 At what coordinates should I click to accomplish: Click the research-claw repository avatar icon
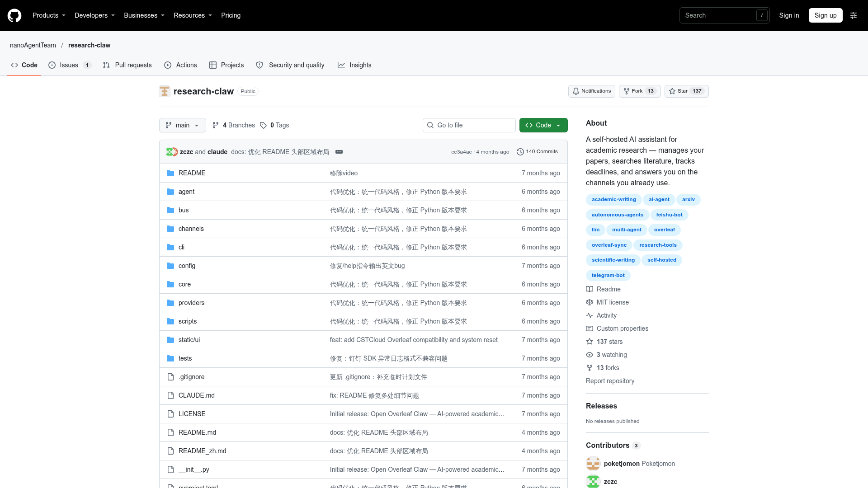(165, 91)
